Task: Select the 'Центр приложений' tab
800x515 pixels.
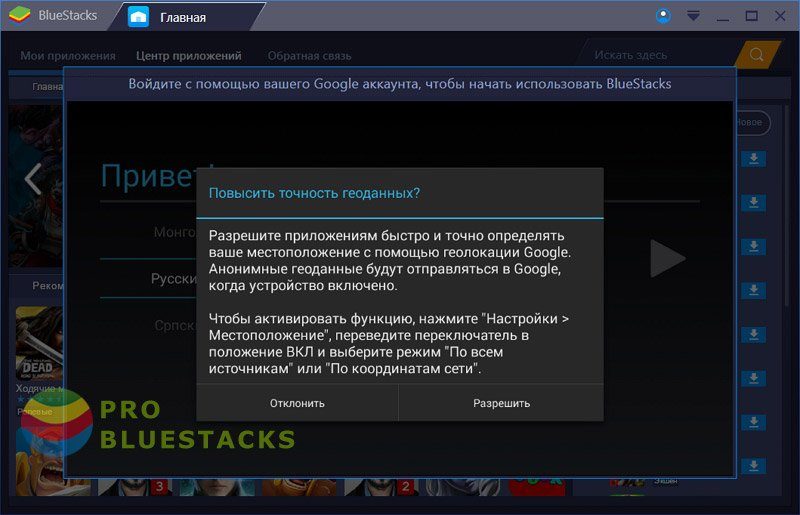Action: point(189,56)
